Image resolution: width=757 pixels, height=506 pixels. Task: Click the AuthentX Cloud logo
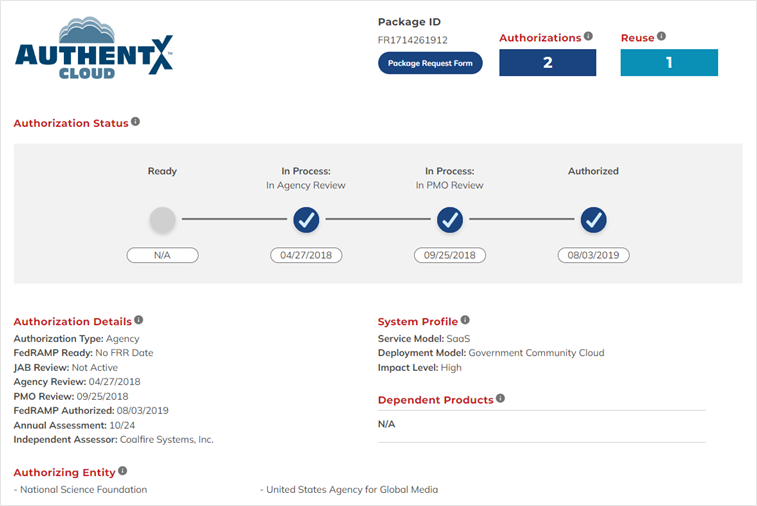click(94, 49)
